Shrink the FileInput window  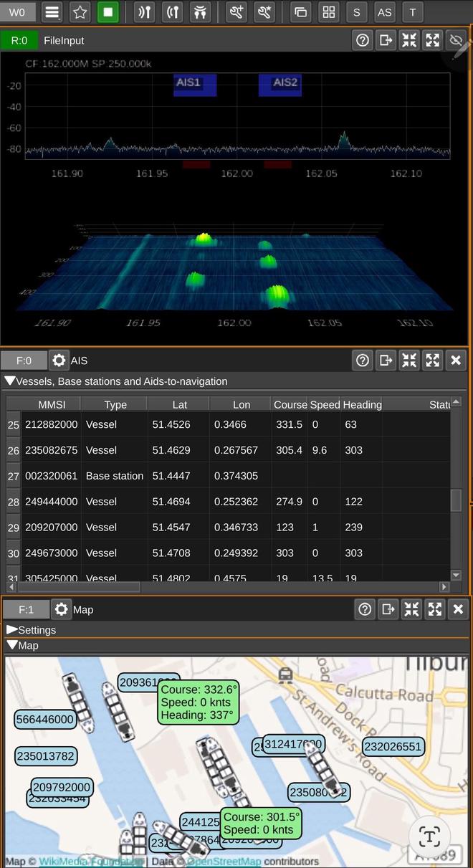(x=409, y=41)
